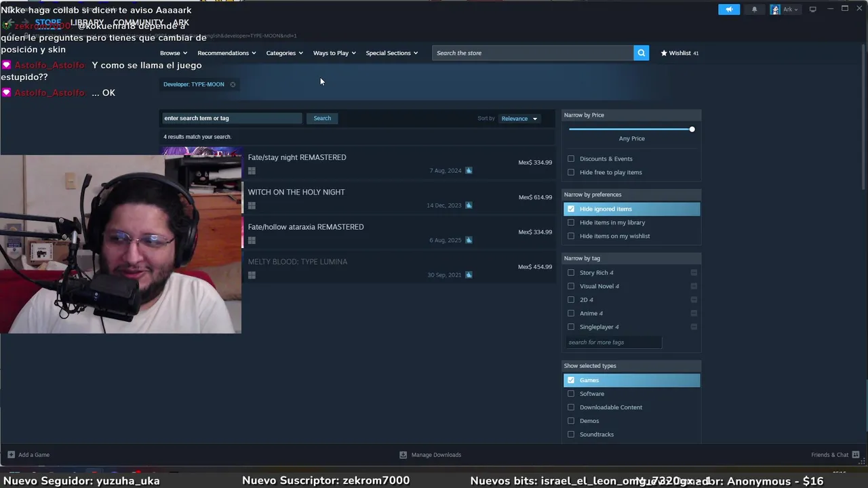Click the Fate/stay night REMASTERED thumbnail
The width and height of the screenshot is (868, 488).
pyautogui.click(x=201, y=152)
